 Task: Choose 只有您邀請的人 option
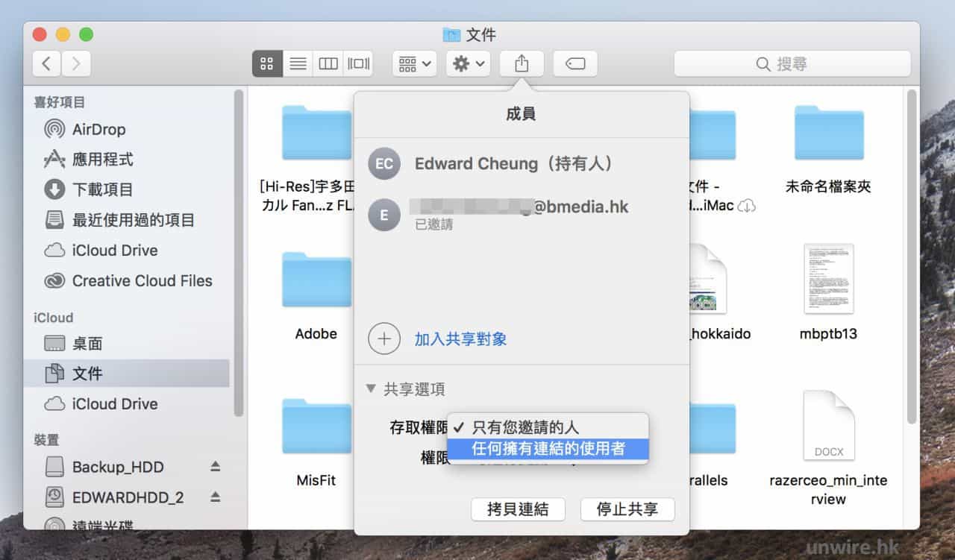[x=525, y=427]
